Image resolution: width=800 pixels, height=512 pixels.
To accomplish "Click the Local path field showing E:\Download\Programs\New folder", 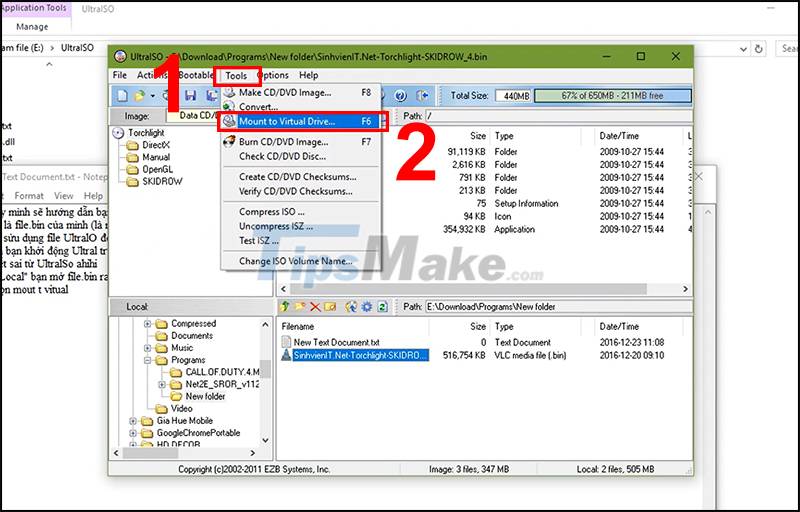I will [559, 306].
